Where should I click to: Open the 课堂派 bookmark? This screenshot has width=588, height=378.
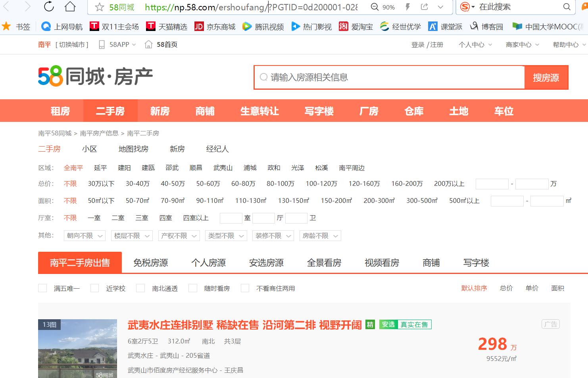(445, 27)
